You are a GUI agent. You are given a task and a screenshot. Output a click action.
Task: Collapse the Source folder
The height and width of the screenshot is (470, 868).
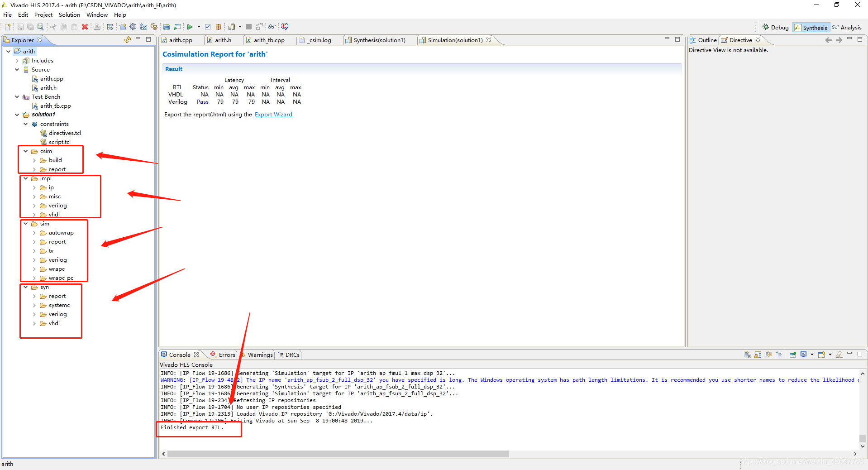[x=17, y=70]
